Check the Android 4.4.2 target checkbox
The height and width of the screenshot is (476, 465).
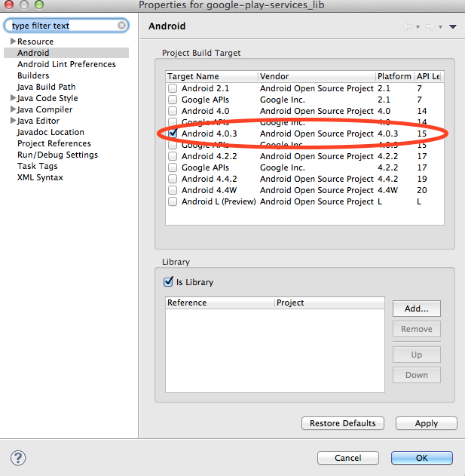click(173, 179)
